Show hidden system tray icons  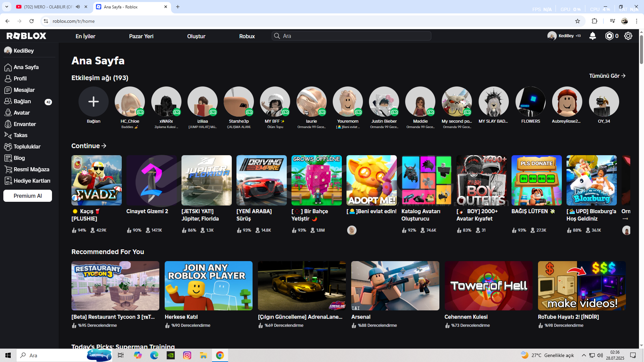coord(584,355)
